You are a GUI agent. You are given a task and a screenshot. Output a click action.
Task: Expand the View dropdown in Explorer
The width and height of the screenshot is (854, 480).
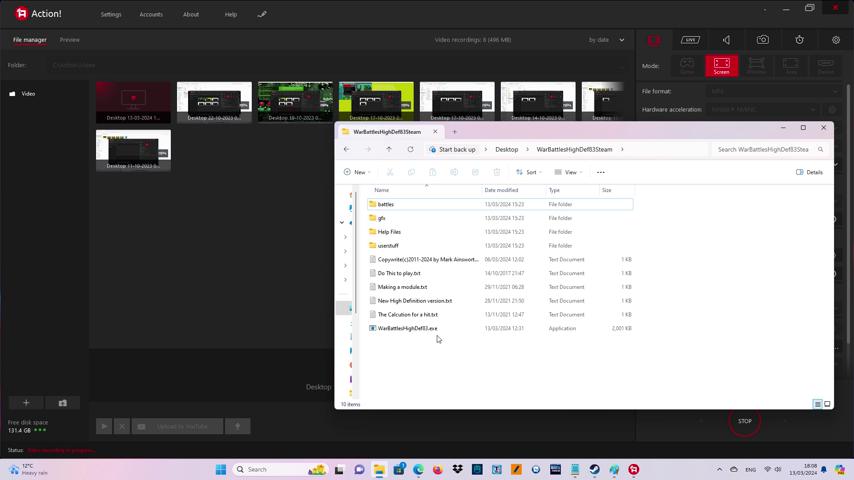point(568,172)
